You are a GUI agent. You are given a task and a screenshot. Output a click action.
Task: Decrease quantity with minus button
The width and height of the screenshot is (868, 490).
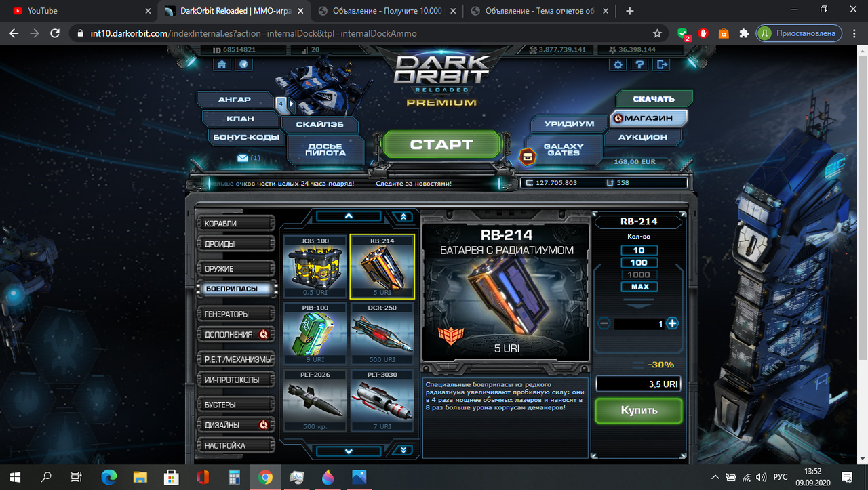click(x=604, y=324)
